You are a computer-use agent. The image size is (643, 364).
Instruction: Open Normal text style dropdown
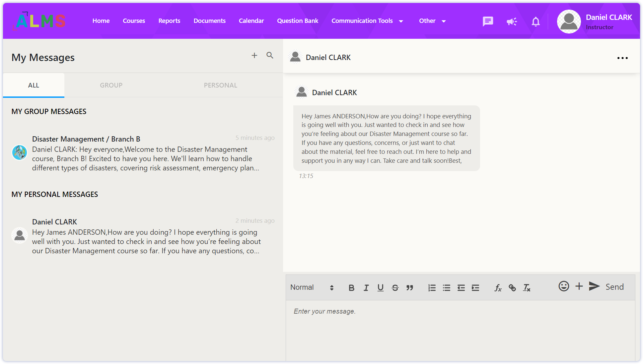coord(312,287)
